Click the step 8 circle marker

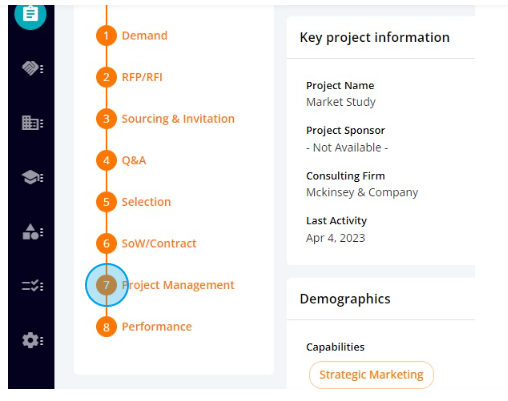coord(106,327)
